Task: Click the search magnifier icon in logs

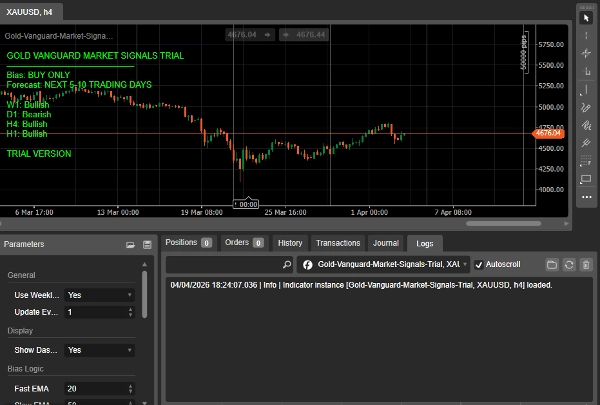Action: tap(287, 265)
